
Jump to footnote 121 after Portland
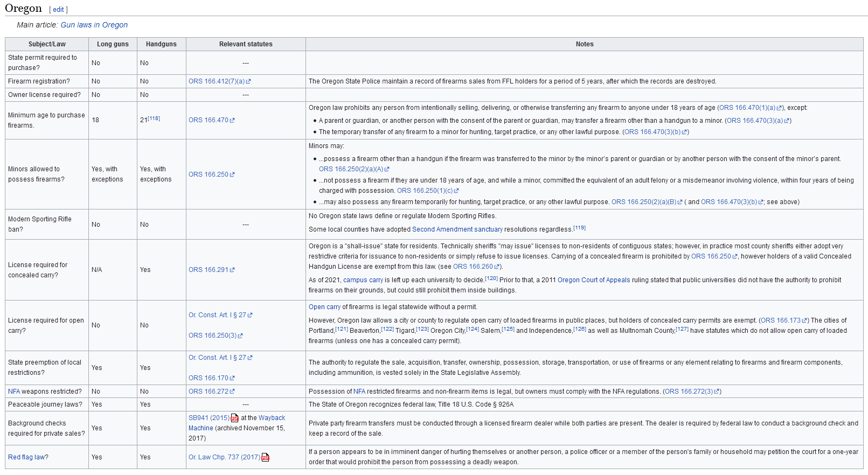pos(342,329)
